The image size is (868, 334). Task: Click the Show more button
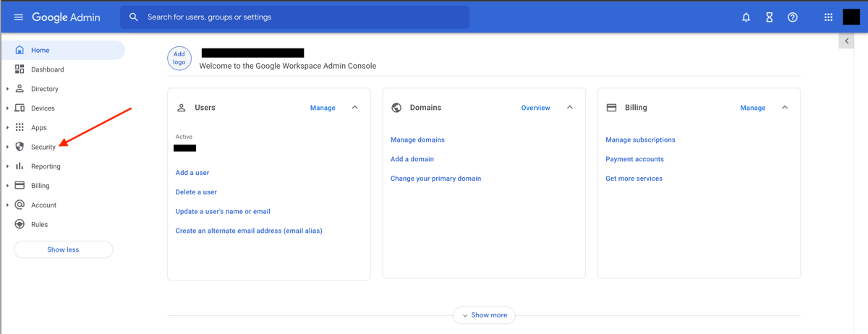click(x=484, y=315)
